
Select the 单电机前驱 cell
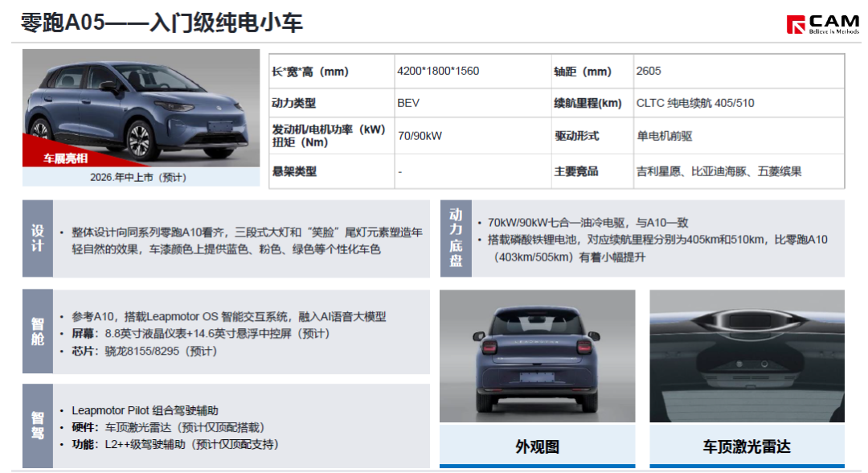tap(665, 136)
